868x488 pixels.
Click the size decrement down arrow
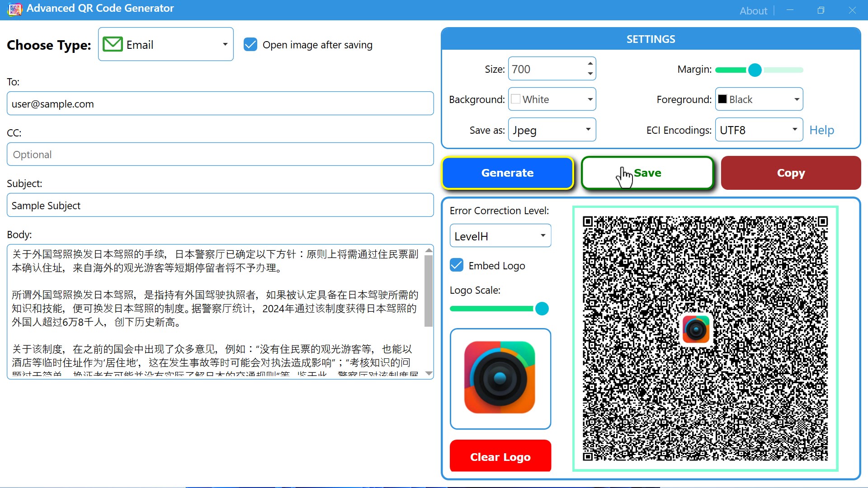590,74
